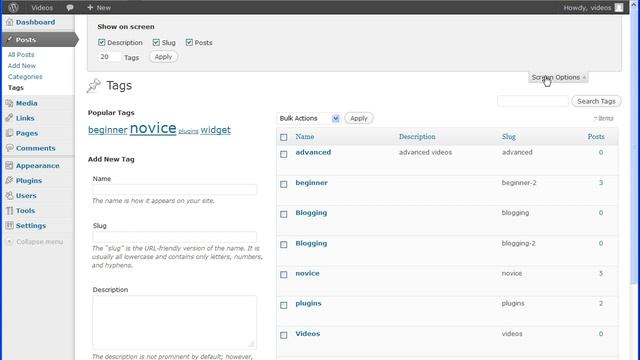The height and width of the screenshot is (360, 640).
Task: Check the select-all checkbox in table header
Action: (284, 137)
